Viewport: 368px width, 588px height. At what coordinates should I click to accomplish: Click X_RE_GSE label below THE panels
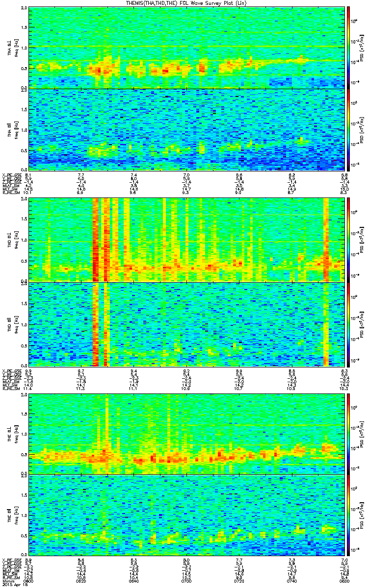(12, 560)
